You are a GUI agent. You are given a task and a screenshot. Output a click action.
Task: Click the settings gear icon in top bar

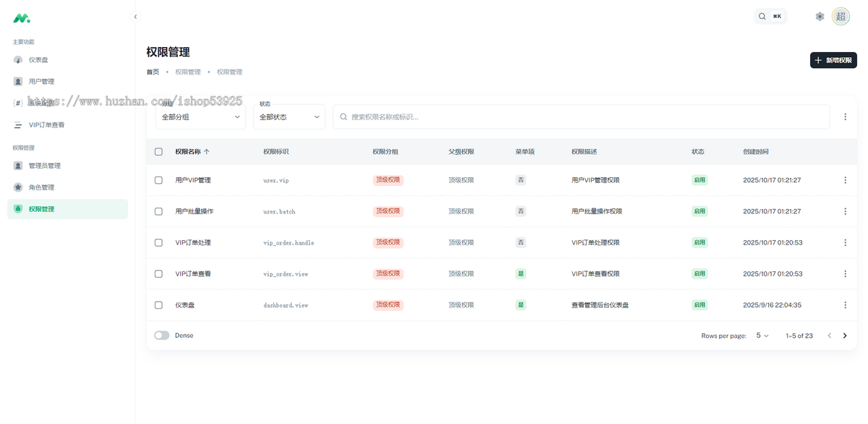820,17
